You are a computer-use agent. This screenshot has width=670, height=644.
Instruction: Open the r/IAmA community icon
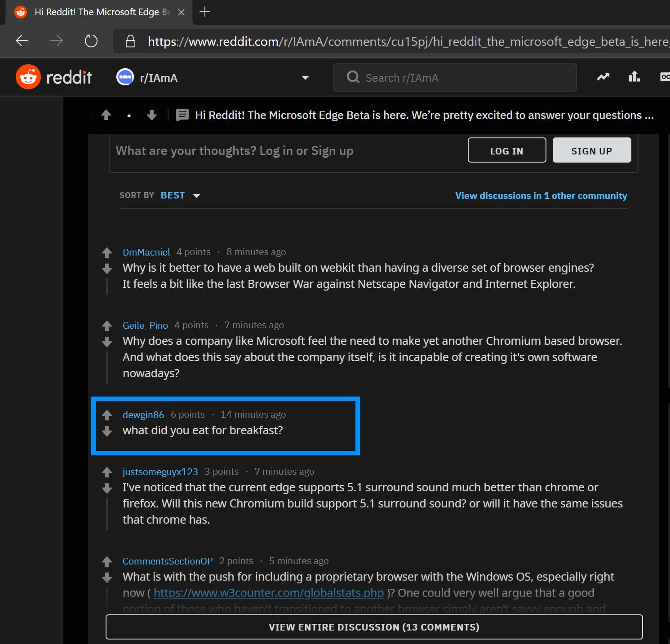coord(125,77)
